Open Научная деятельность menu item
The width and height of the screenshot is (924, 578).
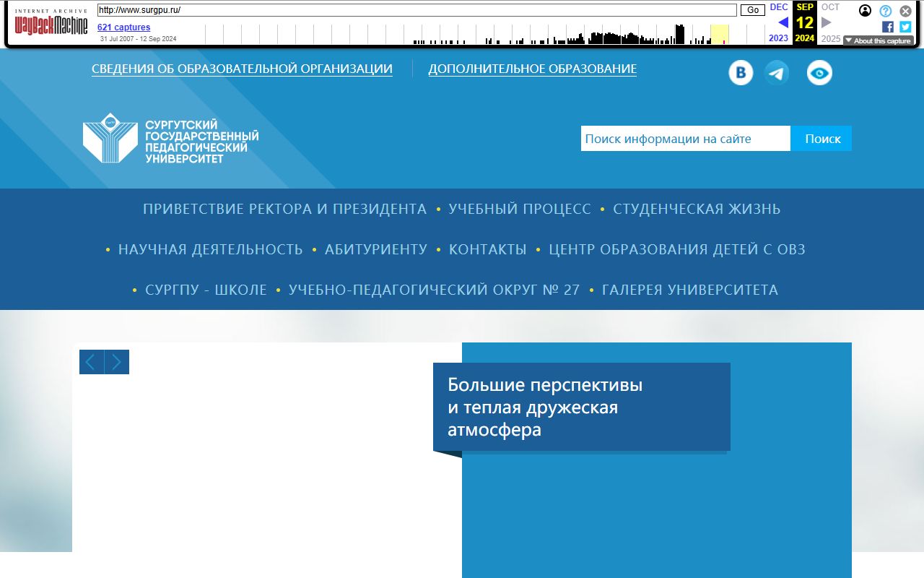click(x=211, y=249)
